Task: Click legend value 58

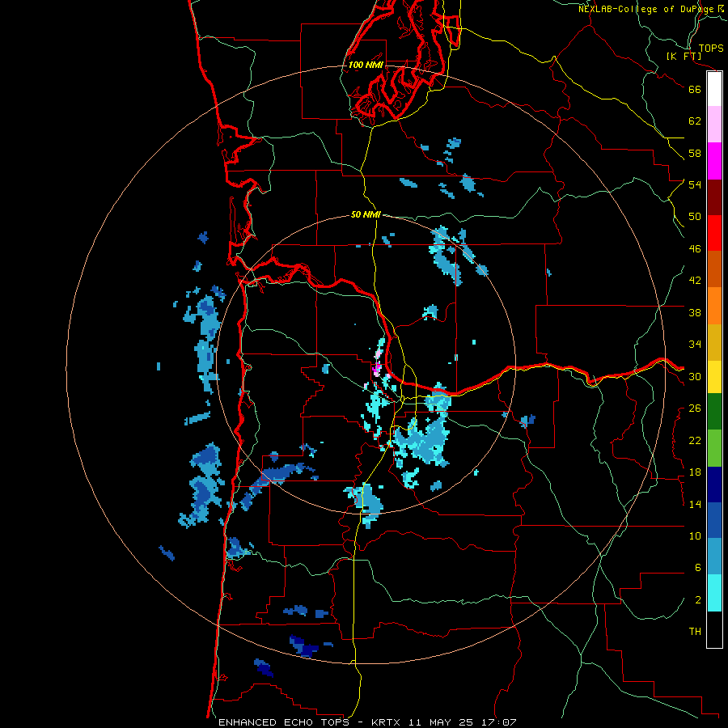Action: tap(695, 153)
